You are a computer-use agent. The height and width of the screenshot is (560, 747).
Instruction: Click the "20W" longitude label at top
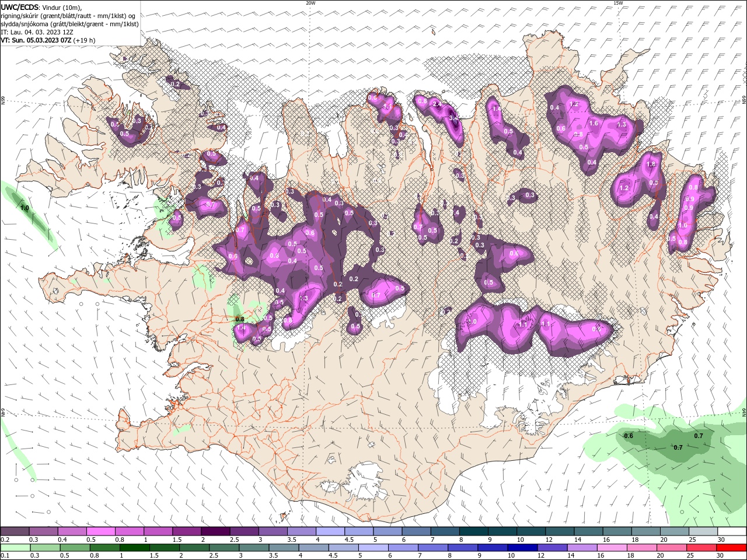coord(310,3)
